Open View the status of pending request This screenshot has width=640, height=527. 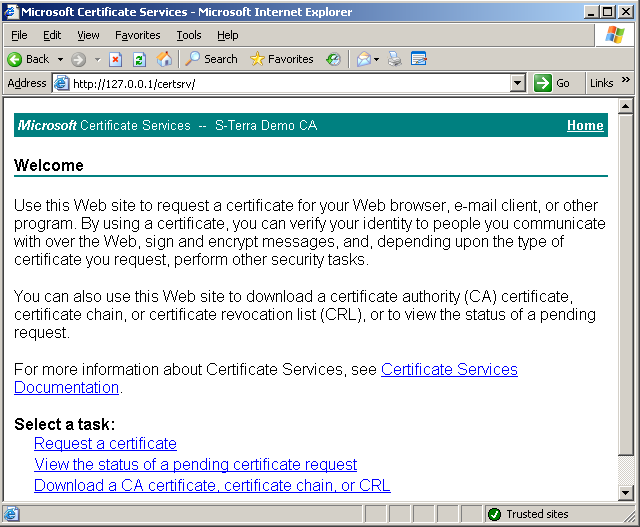(x=196, y=465)
